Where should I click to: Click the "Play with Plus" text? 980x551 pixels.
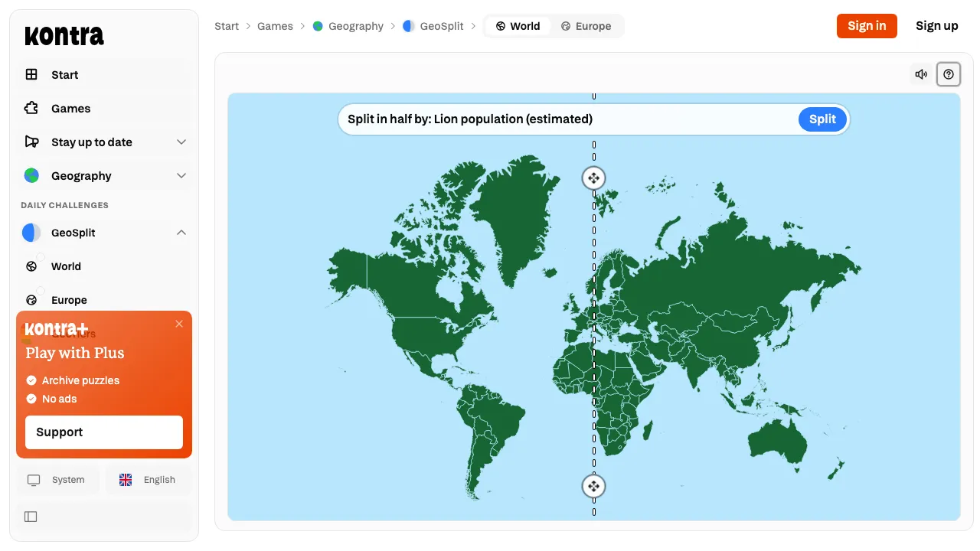[75, 353]
